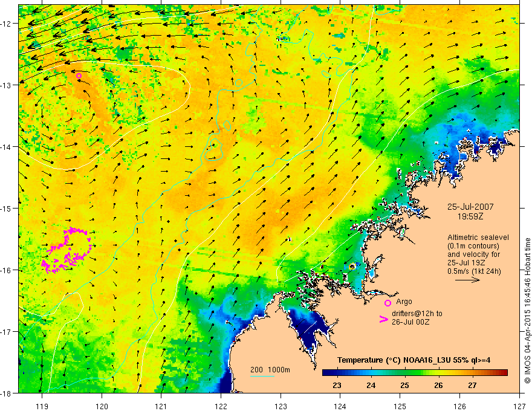Click the Argo float marker near -13 latitude
532x411 pixels.
click(x=79, y=76)
